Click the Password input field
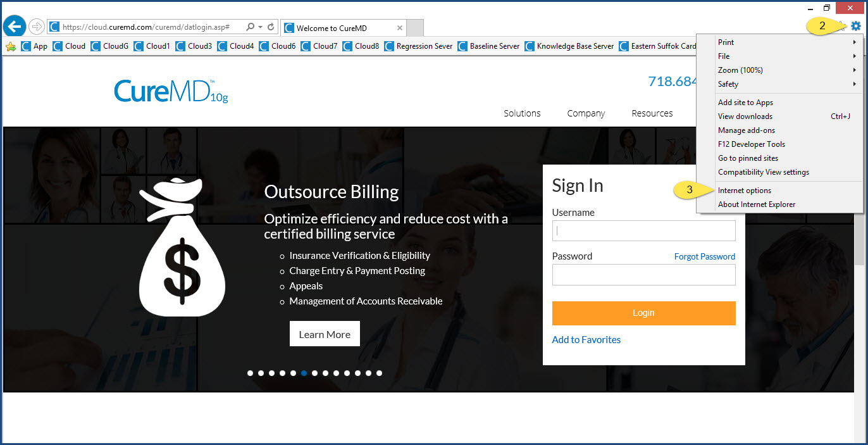Screen dimensions: 868x445 point(643,275)
